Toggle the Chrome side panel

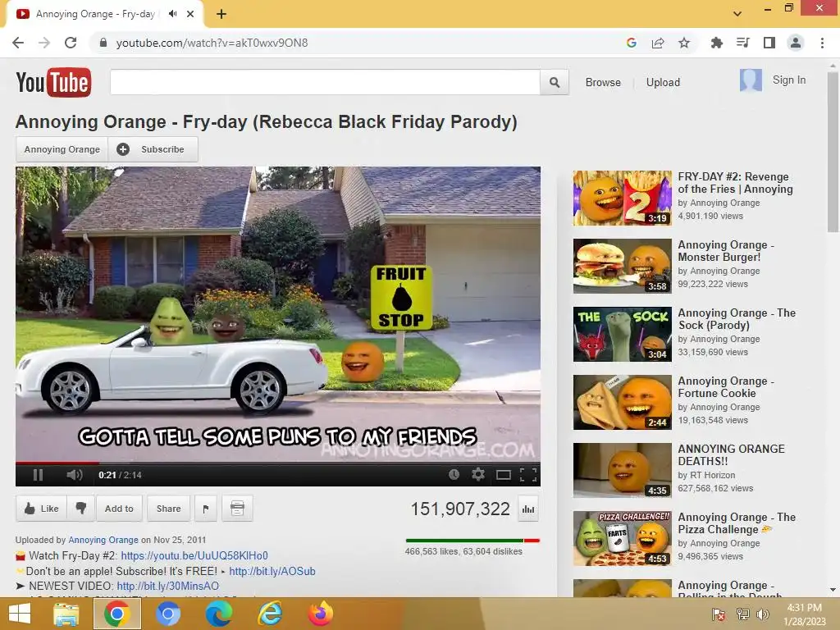pos(769,43)
